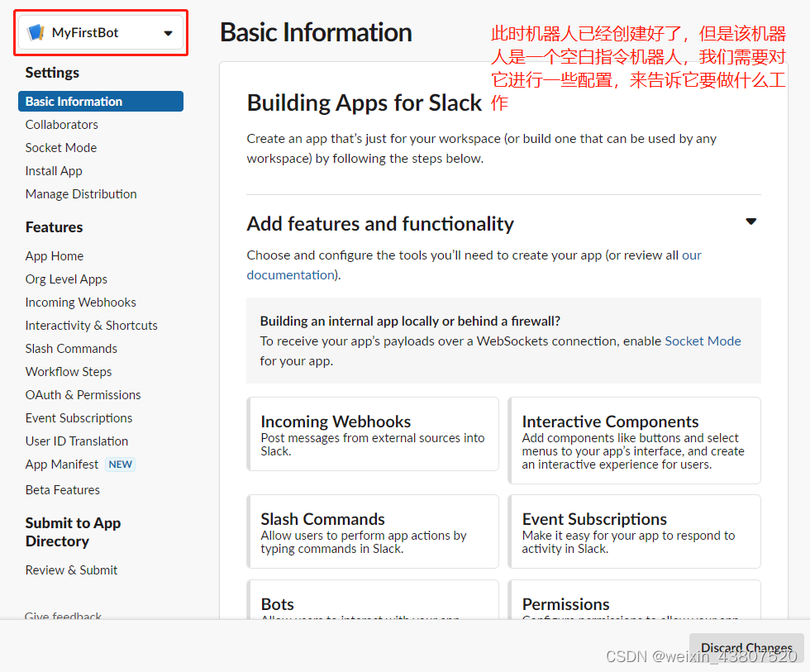This screenshot has height=672, width=810.
Task: Open the Permissions feature card
Action: point(635,600)
